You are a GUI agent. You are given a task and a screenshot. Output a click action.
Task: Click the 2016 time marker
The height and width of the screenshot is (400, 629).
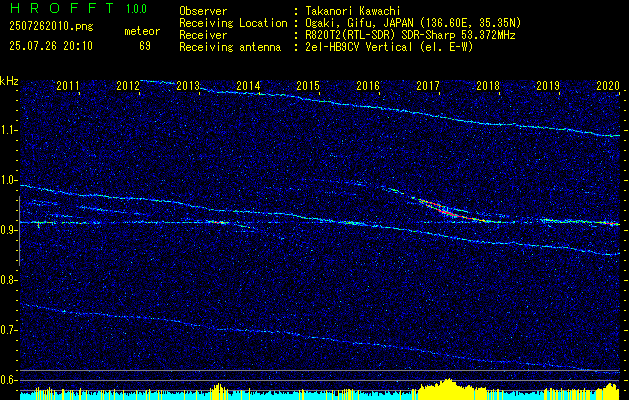[x=368, y=86]
